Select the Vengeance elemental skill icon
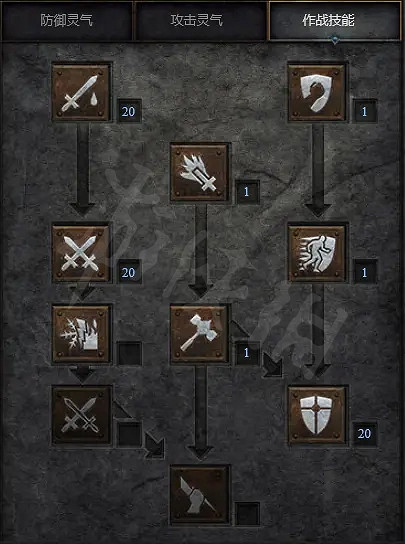 [82, 334]
